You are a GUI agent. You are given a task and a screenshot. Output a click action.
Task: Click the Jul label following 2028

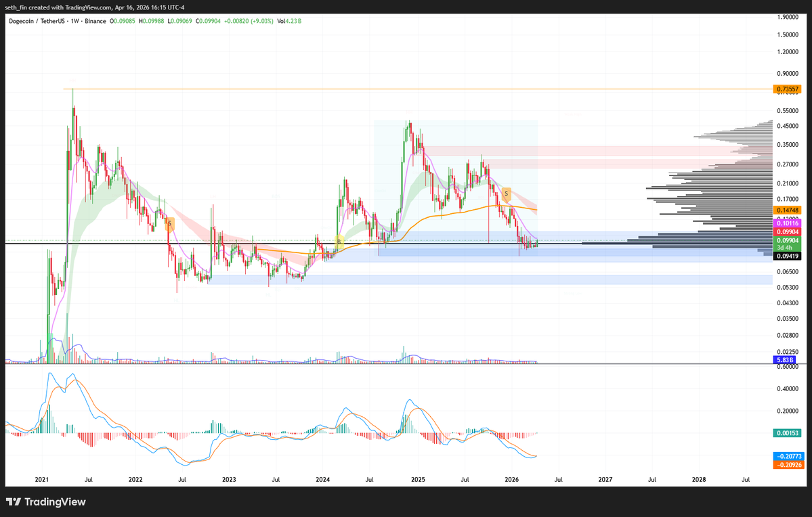point(746,480)
